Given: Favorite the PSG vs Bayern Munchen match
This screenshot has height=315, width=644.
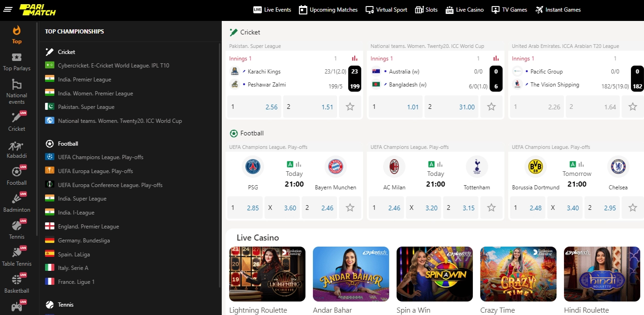Looking at the screenshot, I should (x=350, y=208).
